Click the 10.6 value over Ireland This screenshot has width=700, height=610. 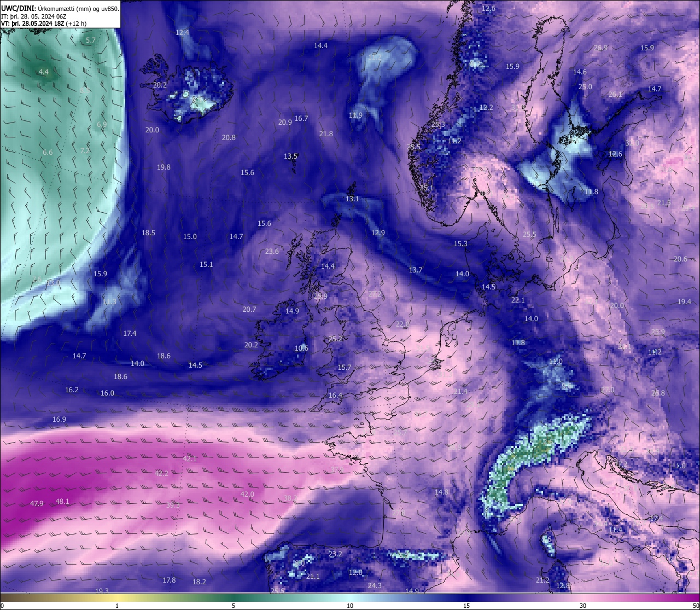click(x=301, y=348)
